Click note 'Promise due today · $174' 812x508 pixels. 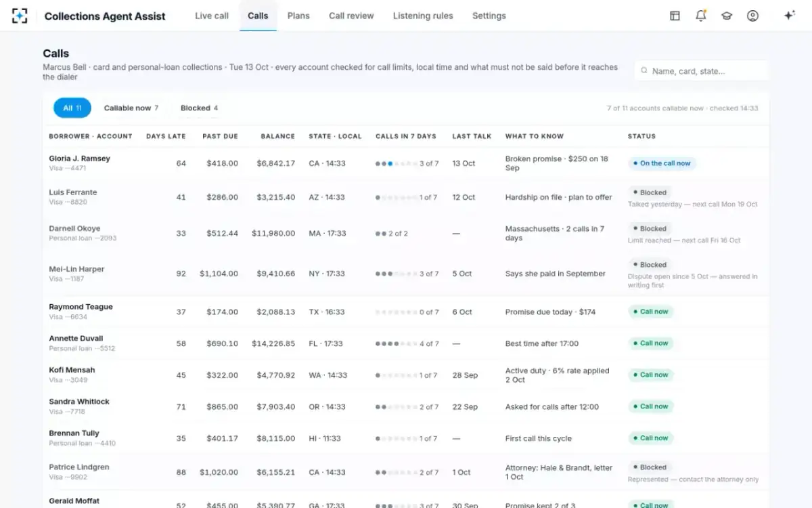pyautogui.click(x=550, y=312)
